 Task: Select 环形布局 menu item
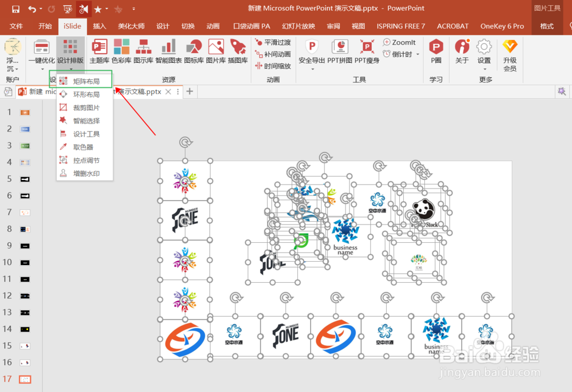pyautogui.click(x=85, y=94)
